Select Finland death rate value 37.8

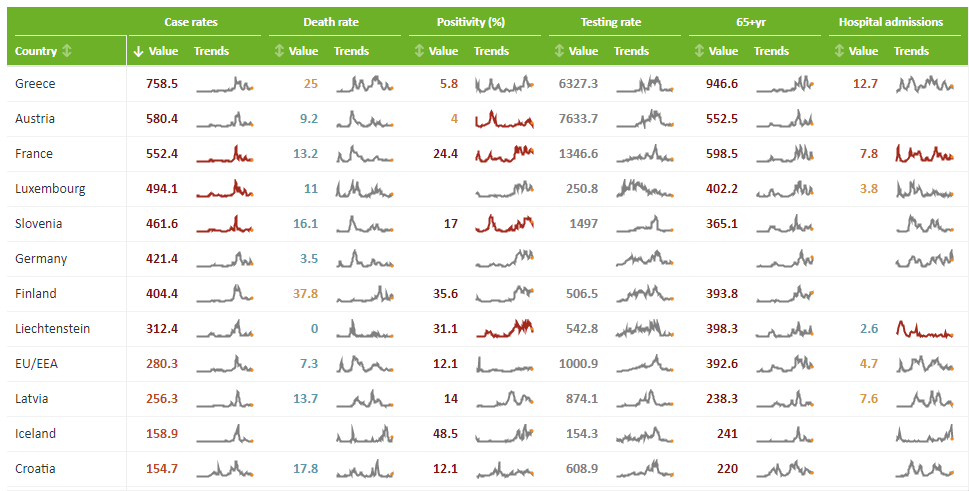[x=305, y=294]
